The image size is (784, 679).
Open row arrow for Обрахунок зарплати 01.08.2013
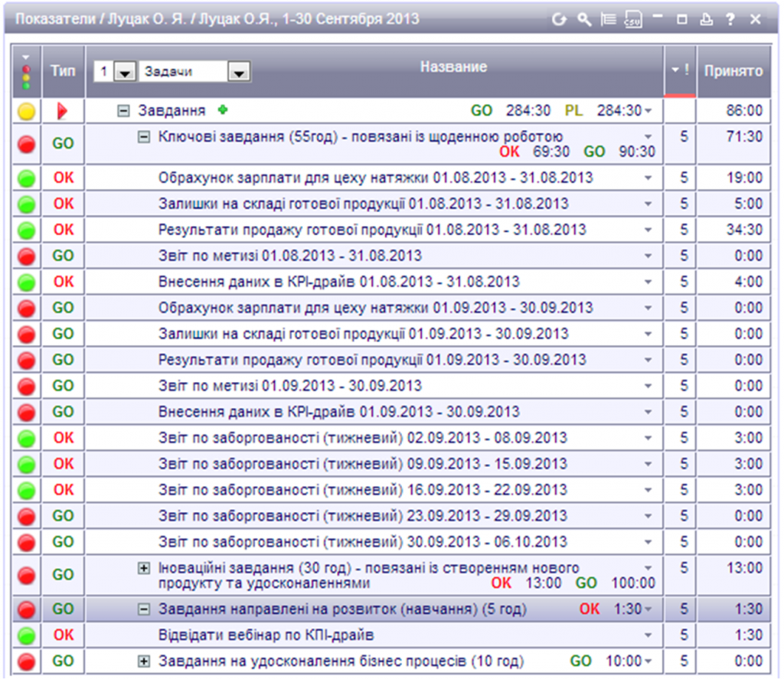pyautogui.click(x=648, y=178)
